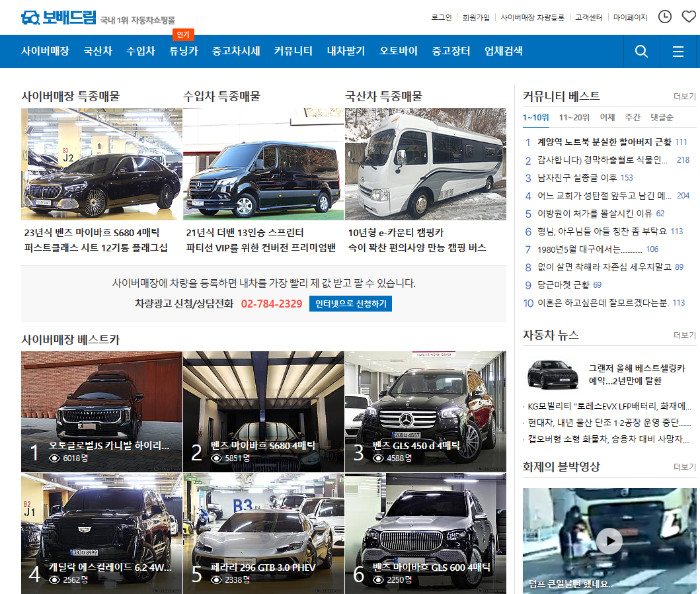Open the favorites heart icon
The width and height of the screenshot is (700, 594).
click(689, 17)
